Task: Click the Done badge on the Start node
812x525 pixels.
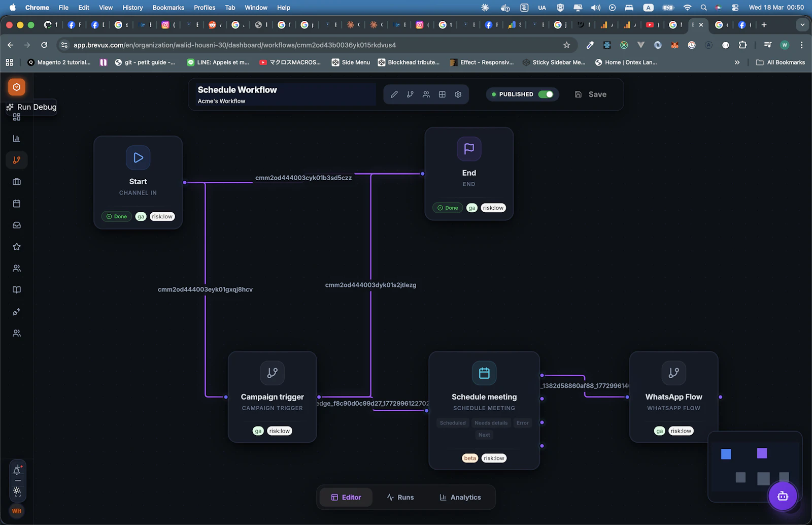Action: click(x=116, y=216)
